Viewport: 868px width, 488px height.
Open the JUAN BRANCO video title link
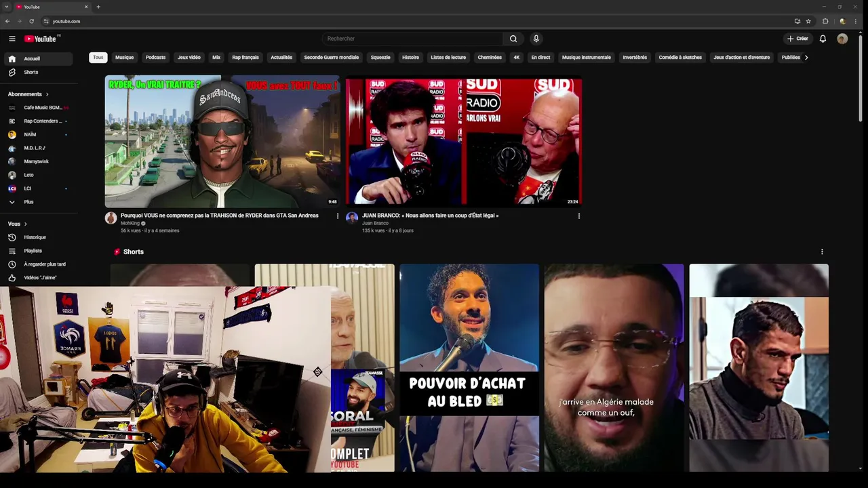tap(431, 216)
